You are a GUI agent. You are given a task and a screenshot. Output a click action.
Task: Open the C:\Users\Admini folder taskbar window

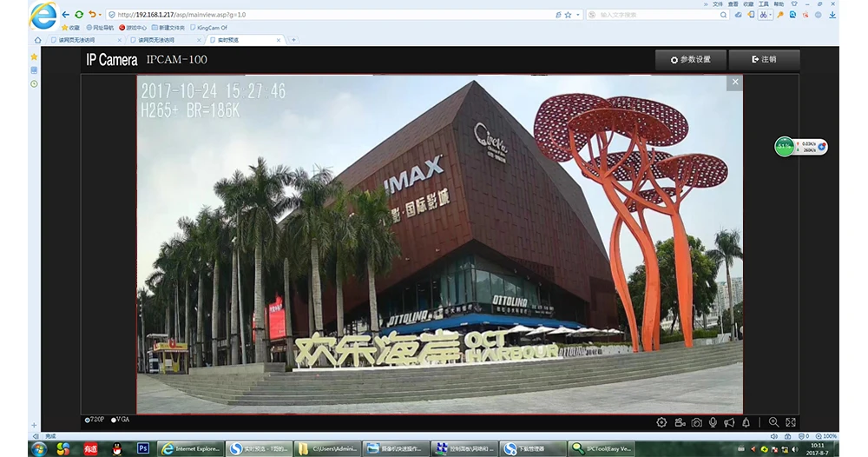328,449
